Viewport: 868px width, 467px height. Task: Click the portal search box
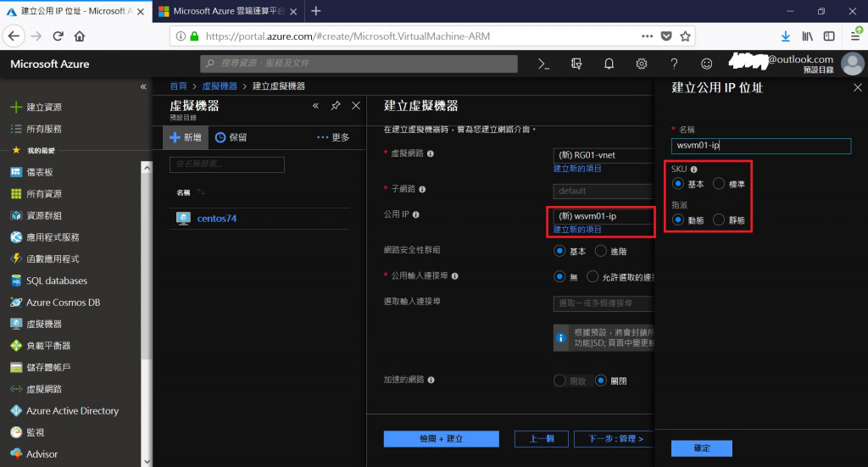pyautogui.click(x=359, y=64)
